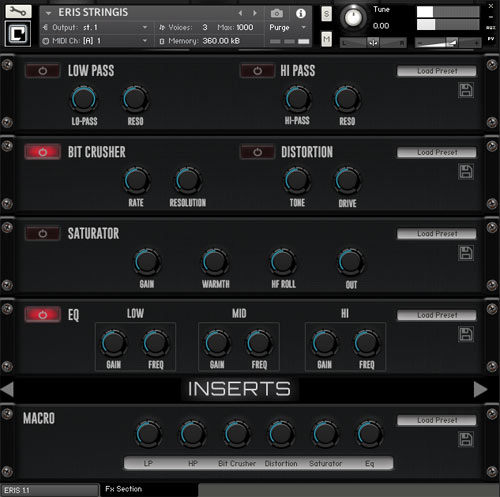
Task: Click the Saturator GAIN knob
Action: point(147,262)
